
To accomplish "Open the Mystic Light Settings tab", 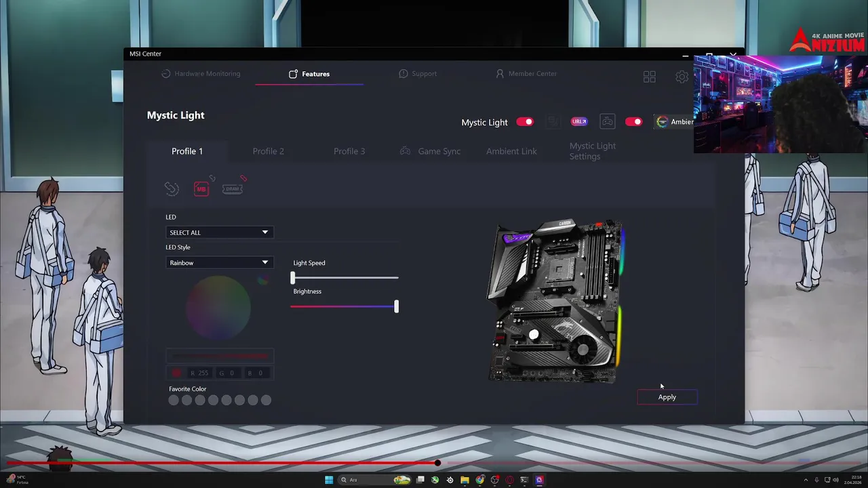I will [x=593, y=151].
